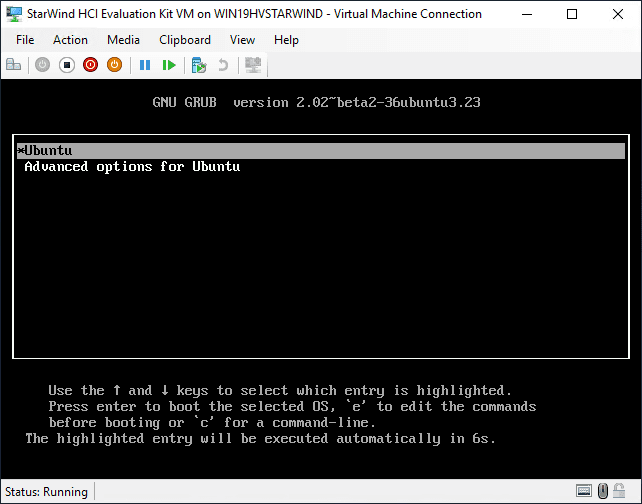This screenshot has width=642, height=504.
Task: Turn off the VM with stop icon
Action: [67, 65]
